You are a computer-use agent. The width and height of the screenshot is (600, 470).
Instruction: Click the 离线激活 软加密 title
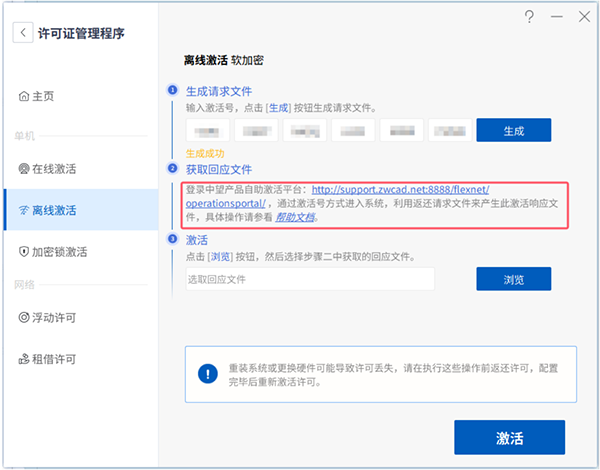(x=223, y=60)
